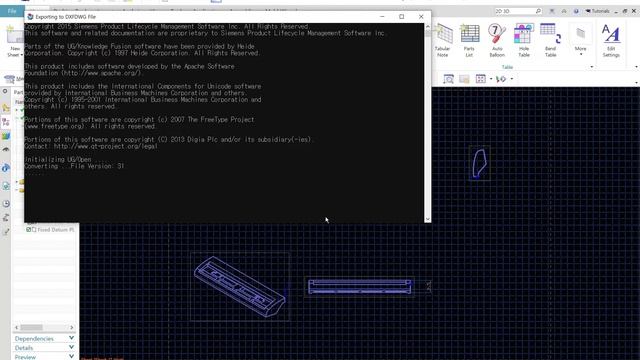
Task: Click the navigator scroll-left arrow
Action: point(17,327)
